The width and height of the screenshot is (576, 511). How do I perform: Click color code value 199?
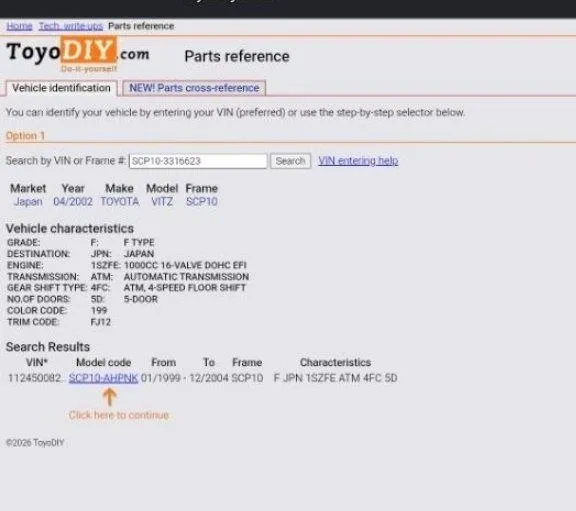[99, 310]
